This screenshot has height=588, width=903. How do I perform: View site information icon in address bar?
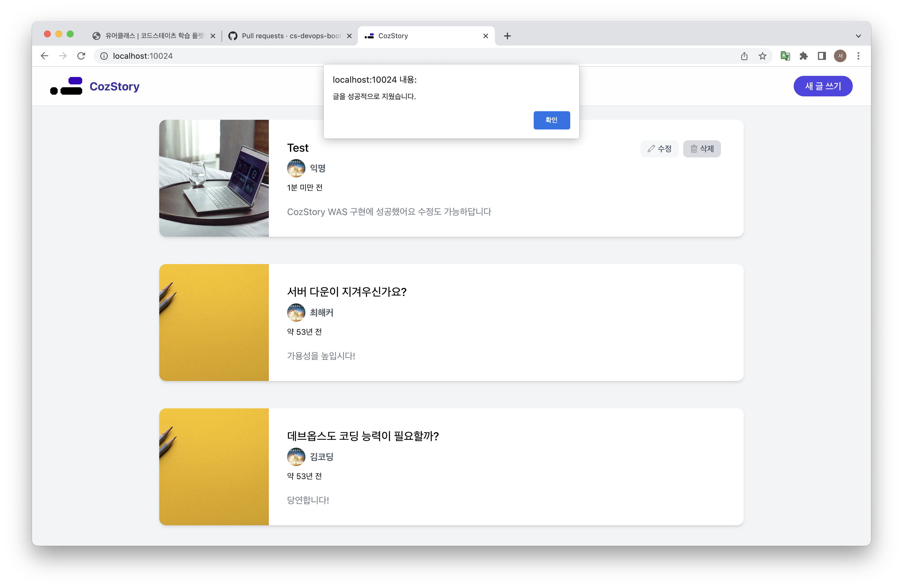point(104,56)
